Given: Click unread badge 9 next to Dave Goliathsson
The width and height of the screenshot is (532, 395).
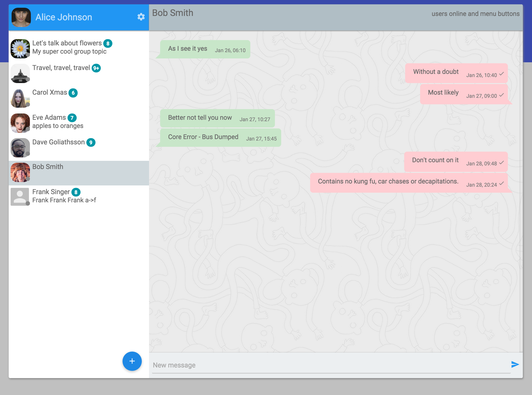Looking at the screenshot, I should [91, 142].
